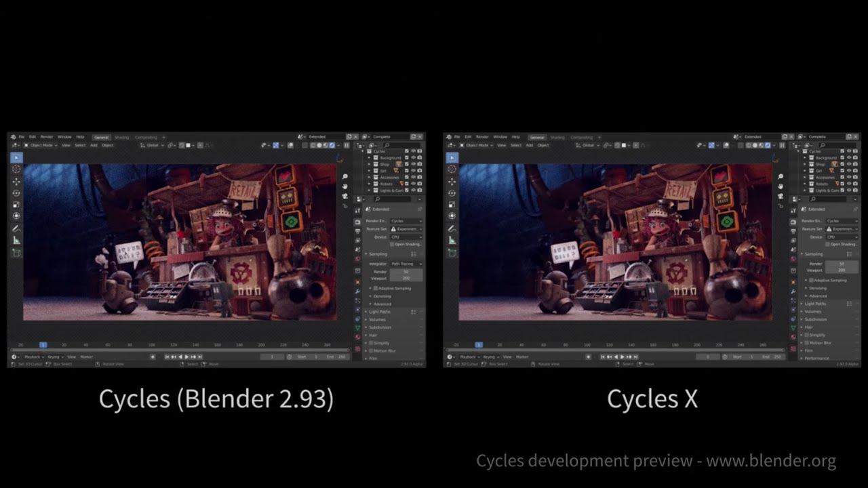Open Render properties tab icon in Blender 2.93 window
868x488 pixels.
[357, 222]
